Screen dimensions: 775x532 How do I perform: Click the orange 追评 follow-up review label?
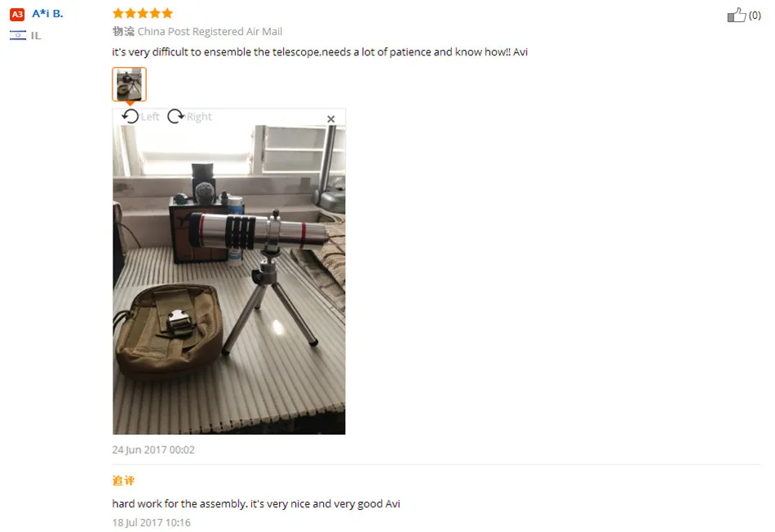pos(123,481)
